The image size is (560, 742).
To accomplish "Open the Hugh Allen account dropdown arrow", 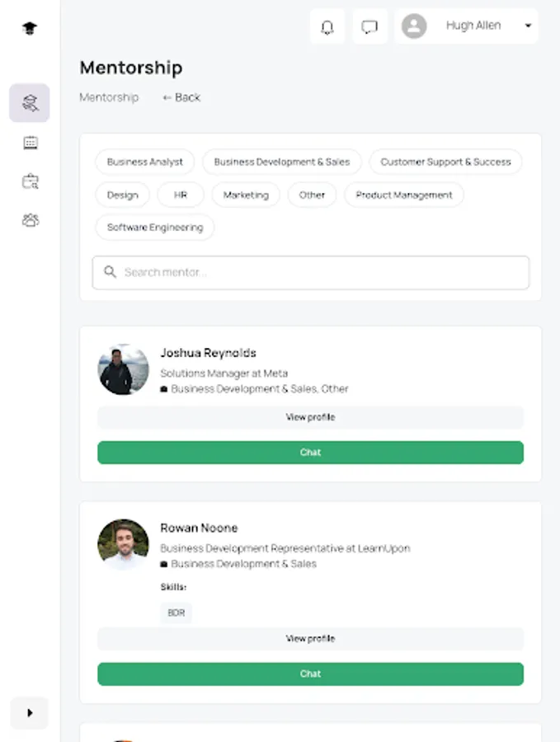I will pos(528,26).
